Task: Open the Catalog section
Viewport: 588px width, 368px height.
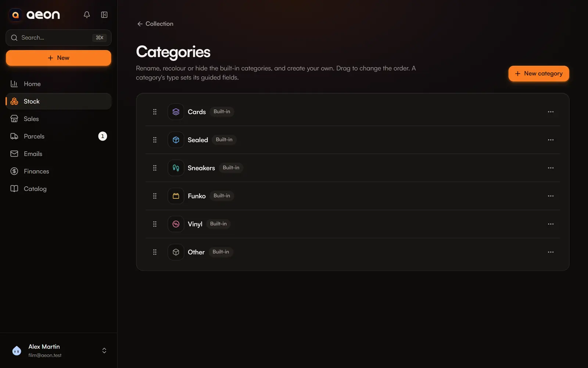Action: coord(58,189)
